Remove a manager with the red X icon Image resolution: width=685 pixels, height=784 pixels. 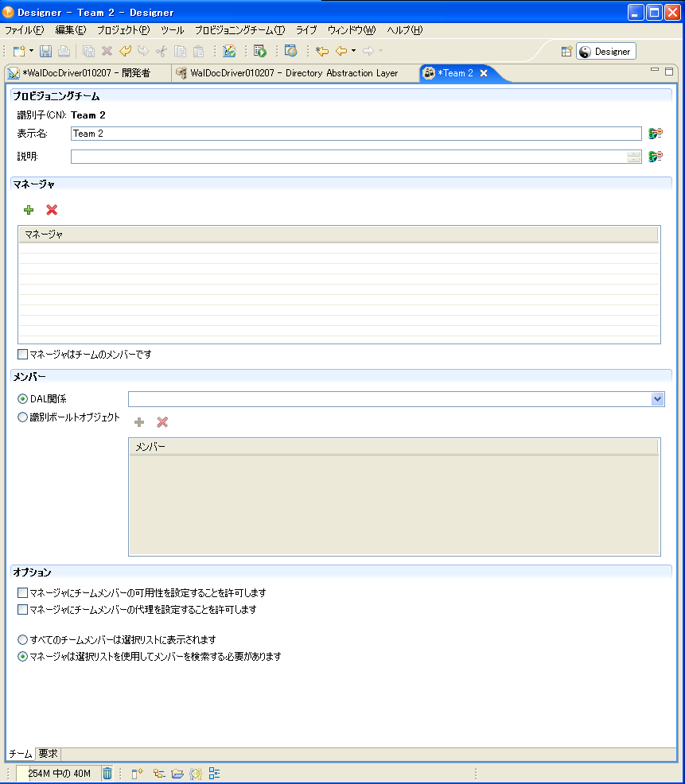tap(52, 210)
